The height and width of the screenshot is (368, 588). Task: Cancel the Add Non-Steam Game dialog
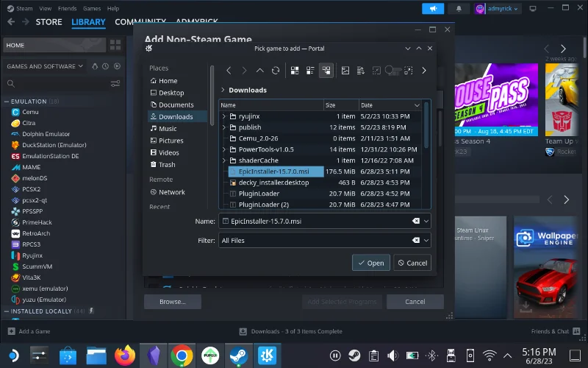click(415, 302)
